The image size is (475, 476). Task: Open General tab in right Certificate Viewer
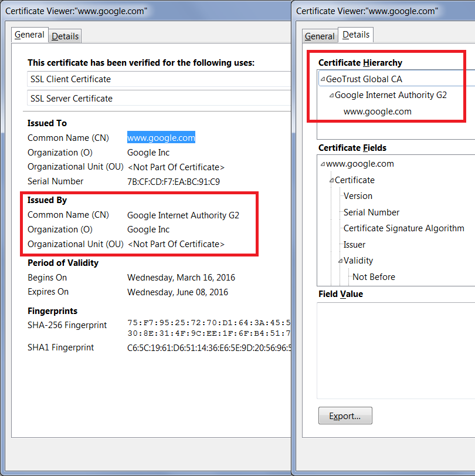(320, 36)
